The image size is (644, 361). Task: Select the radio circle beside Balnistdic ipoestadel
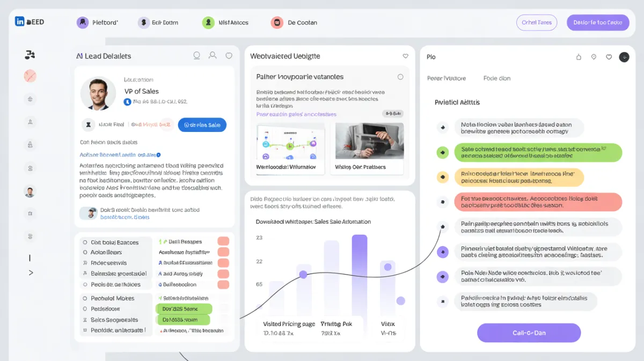point(85,274)
